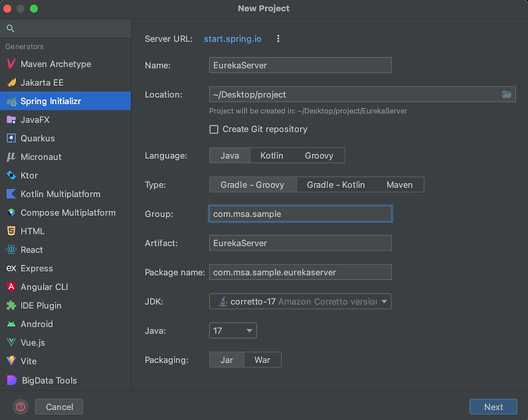Click the Artifact field containing EurekaServer
This screenshot has height=420, width=528.
[301, 243]
